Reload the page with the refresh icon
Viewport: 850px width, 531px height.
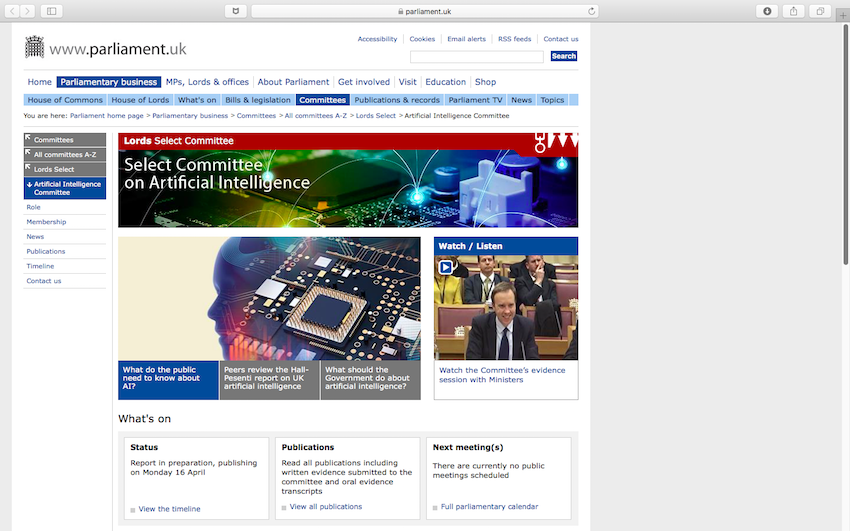tap(591, 11)
